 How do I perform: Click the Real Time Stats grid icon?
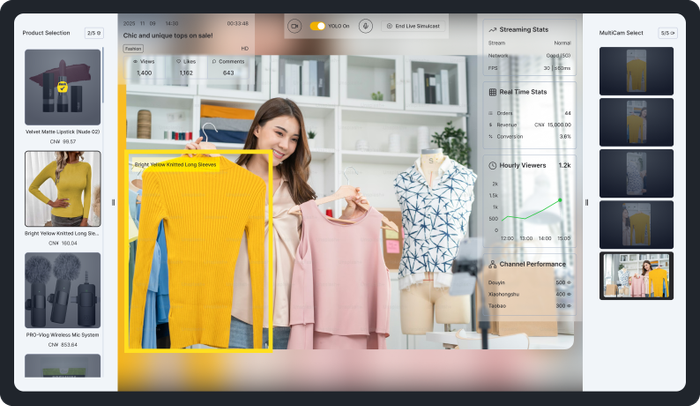pyautogui.click(x=491, y=91)
